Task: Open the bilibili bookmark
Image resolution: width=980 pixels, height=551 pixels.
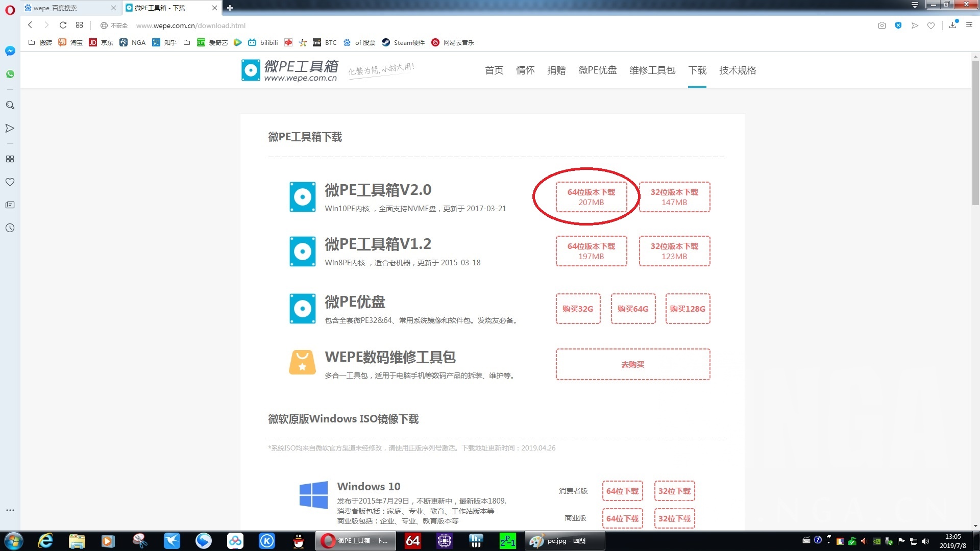Action: click(x=264, y=42)
